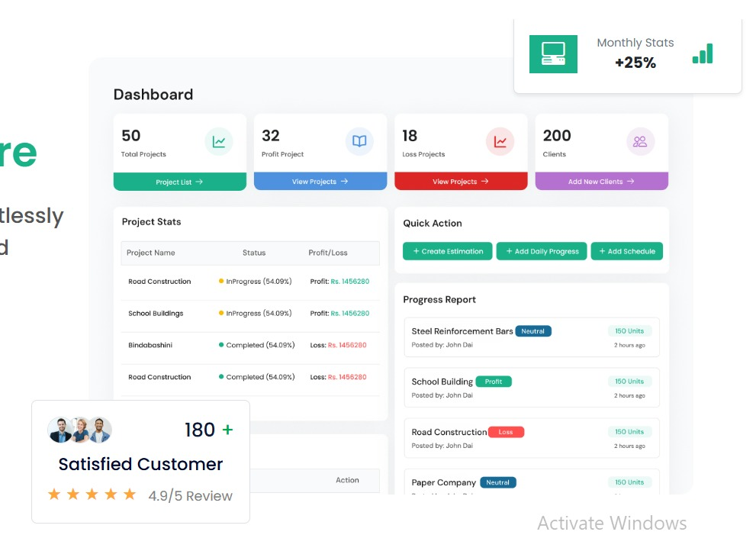Click the 180 + customer count

tap(209, 430)
